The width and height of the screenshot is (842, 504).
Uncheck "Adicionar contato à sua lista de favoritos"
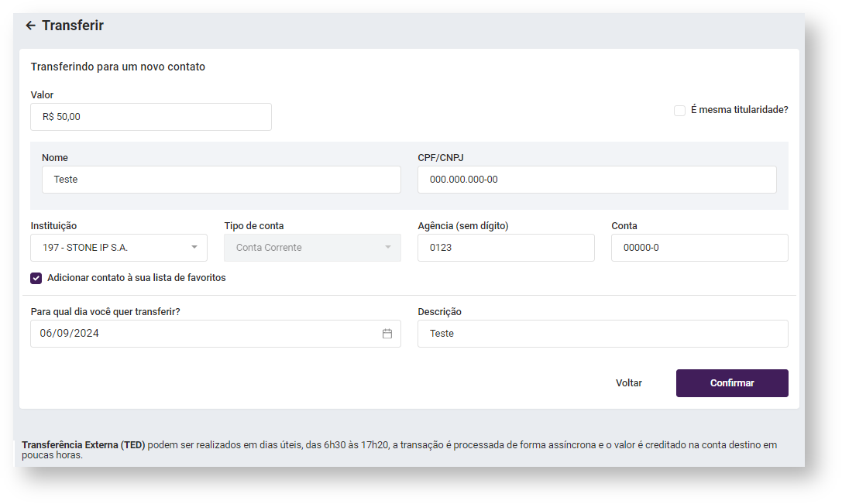coord(36,278)
